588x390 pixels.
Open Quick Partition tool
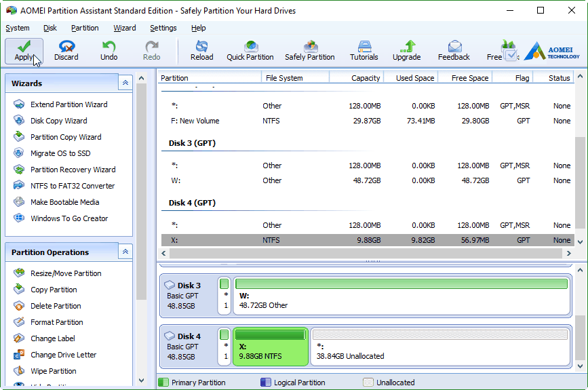tap(250, 51)
